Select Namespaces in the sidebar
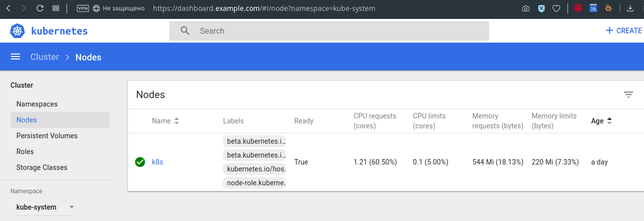Viewport: 644px width, 221px height. (37, 104)
